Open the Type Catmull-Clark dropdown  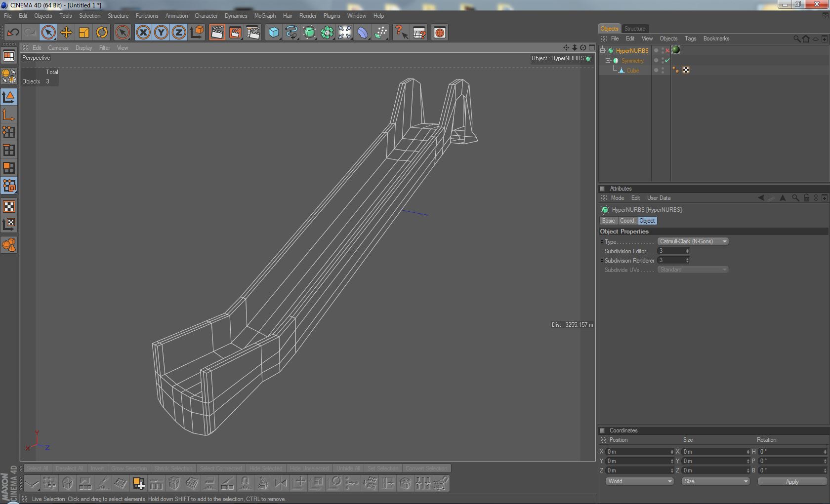[693, 241]
